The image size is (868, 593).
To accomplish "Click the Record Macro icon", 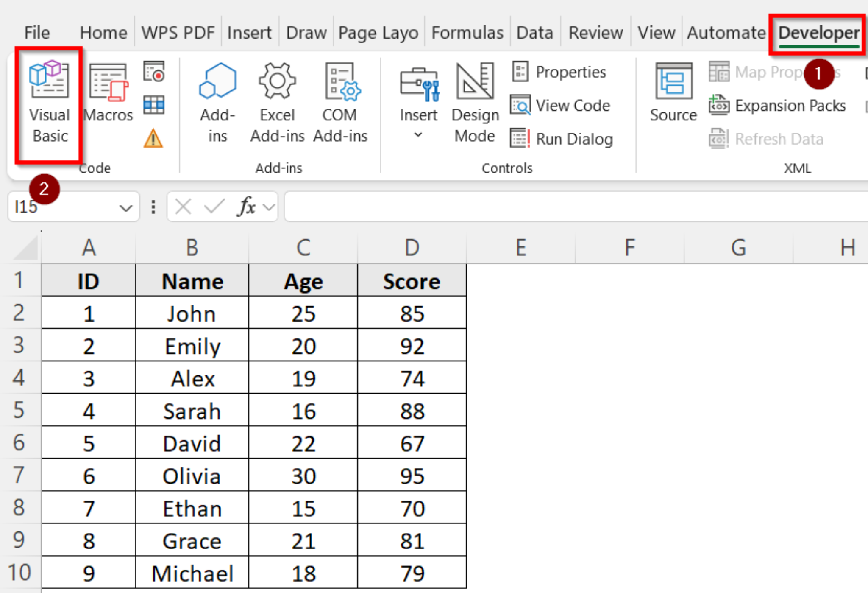I will [x=153, y=71].
